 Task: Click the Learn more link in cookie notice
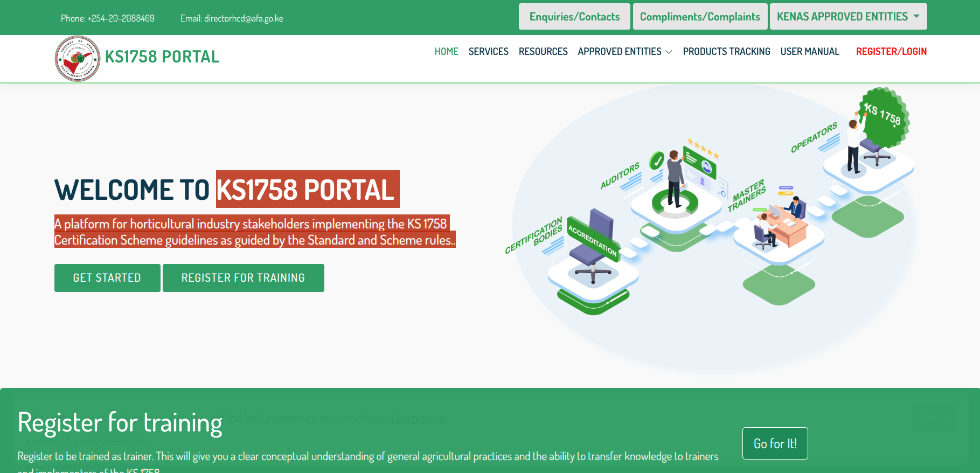click(x=418, y=419)
